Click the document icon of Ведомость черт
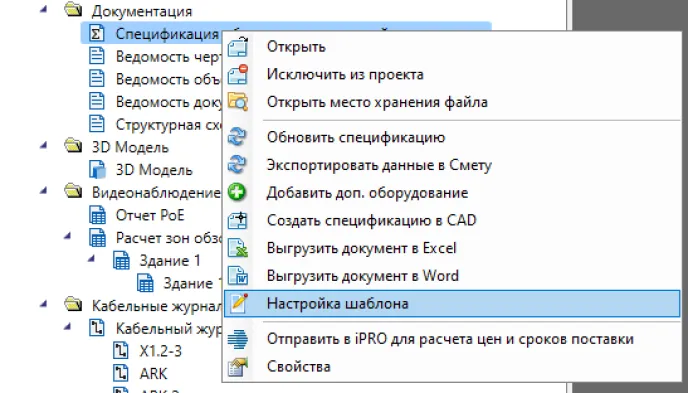The width and height of the screenshot is (688, 393). point(97,56)
